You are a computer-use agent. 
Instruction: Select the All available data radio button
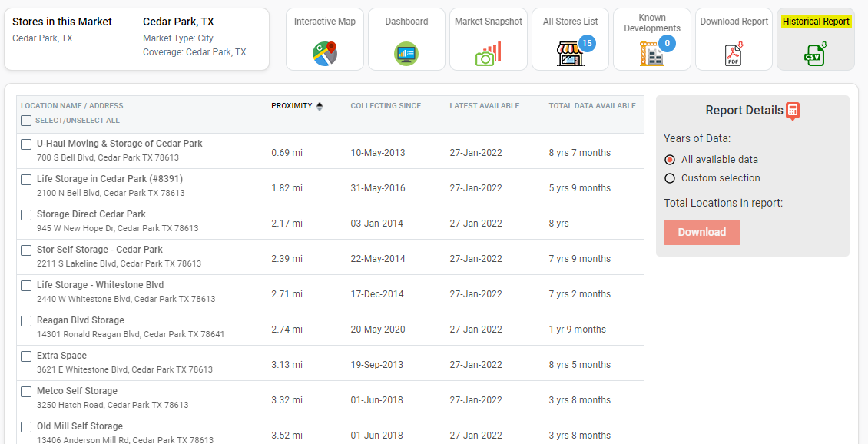click(670, 160)
